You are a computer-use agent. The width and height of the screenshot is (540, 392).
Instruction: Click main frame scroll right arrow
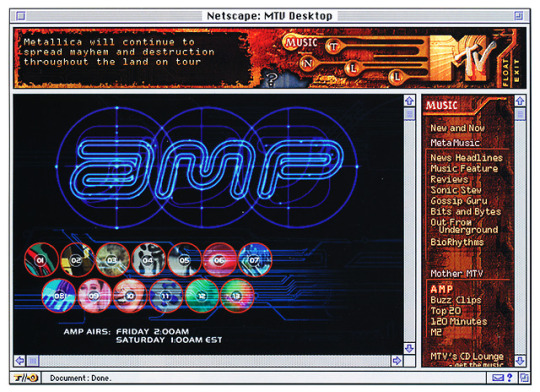(x=397, y=361)
